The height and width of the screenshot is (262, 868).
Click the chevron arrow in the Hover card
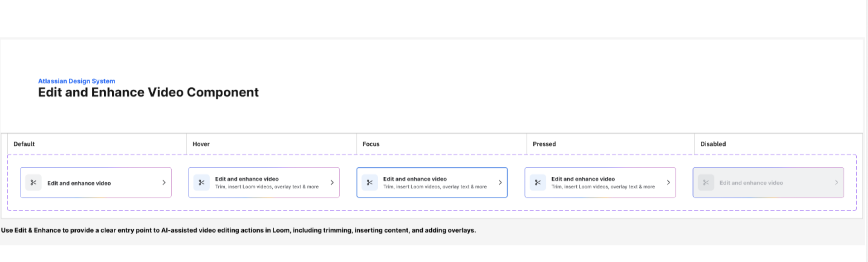click(332, 183)
